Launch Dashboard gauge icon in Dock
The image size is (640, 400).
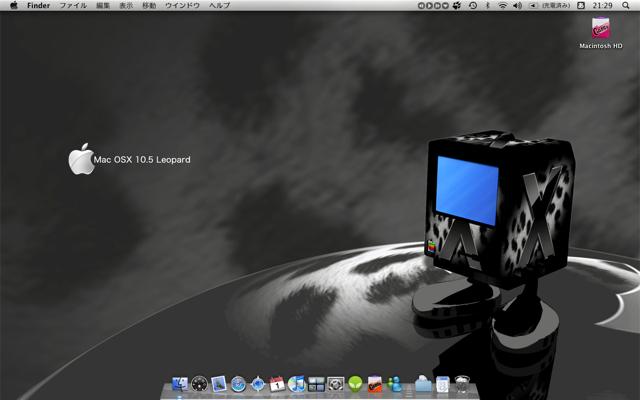click(x=200, y=384)
